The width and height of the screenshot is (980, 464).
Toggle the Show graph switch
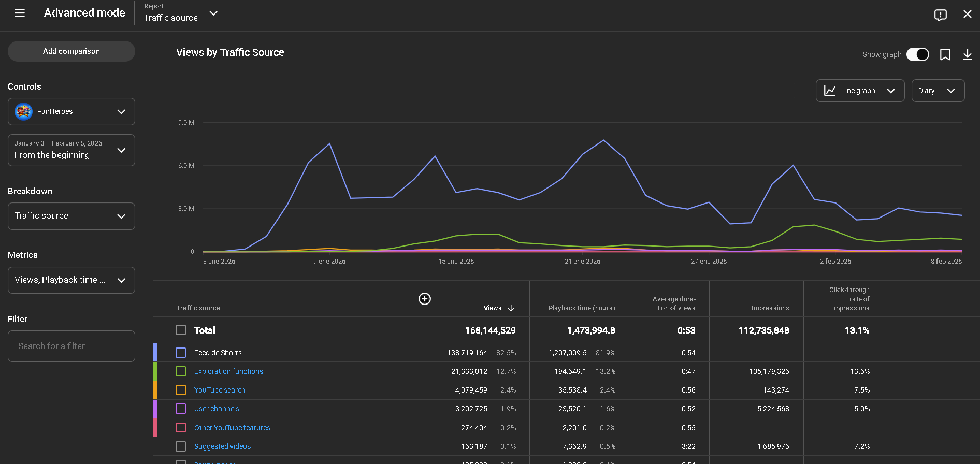tap(917, 55)
